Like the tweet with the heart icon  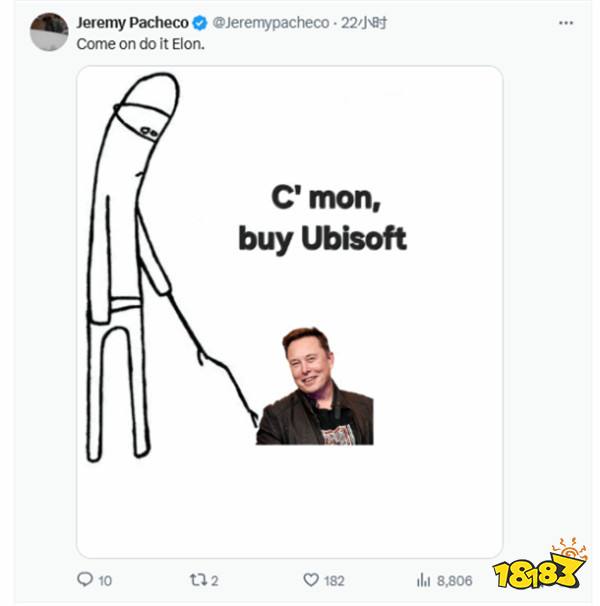click(x=311, y=580)
